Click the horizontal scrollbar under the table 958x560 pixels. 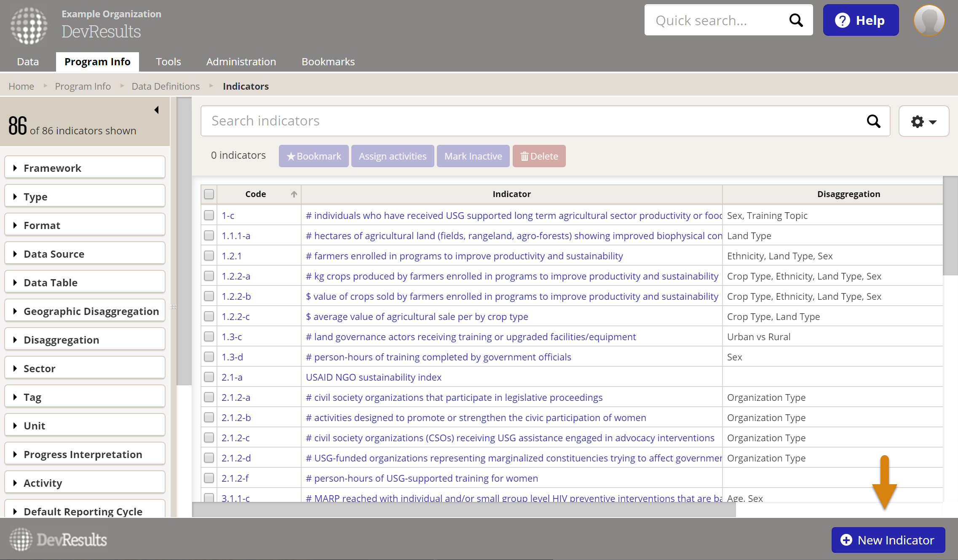coord(463,509)
